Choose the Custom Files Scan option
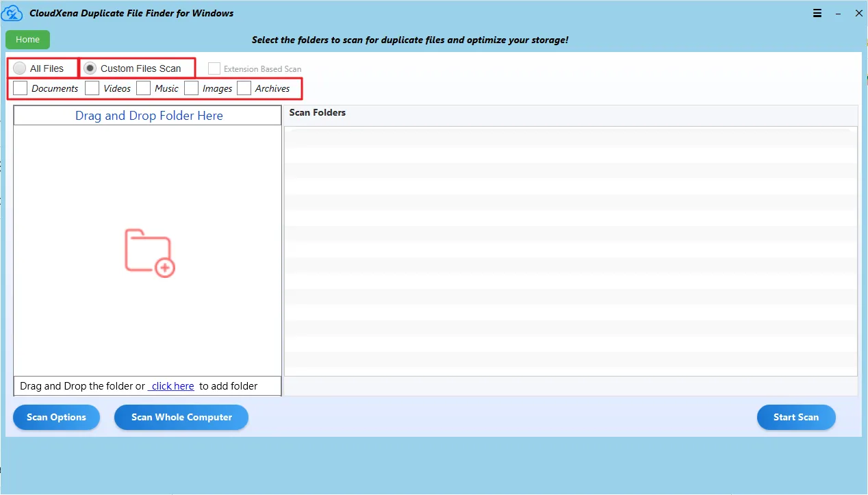Screen dimensions: 868x495 [90, 68]
